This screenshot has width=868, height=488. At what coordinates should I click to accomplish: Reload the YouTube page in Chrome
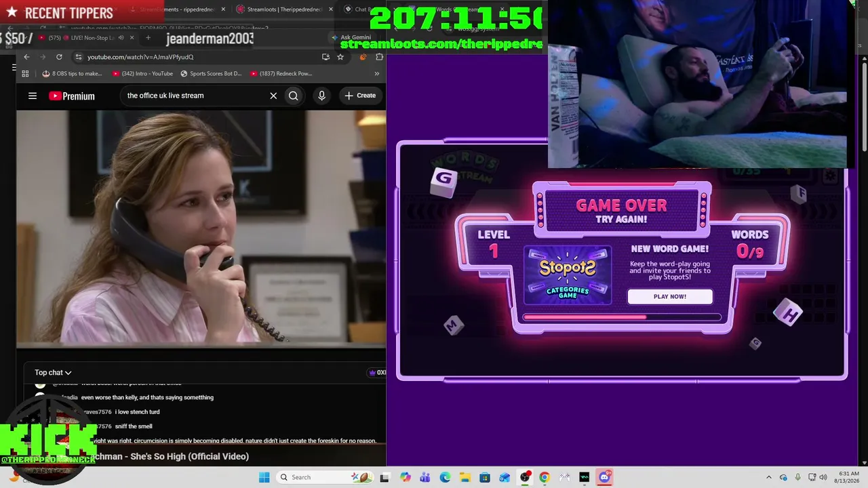click(x=59, y=57)
